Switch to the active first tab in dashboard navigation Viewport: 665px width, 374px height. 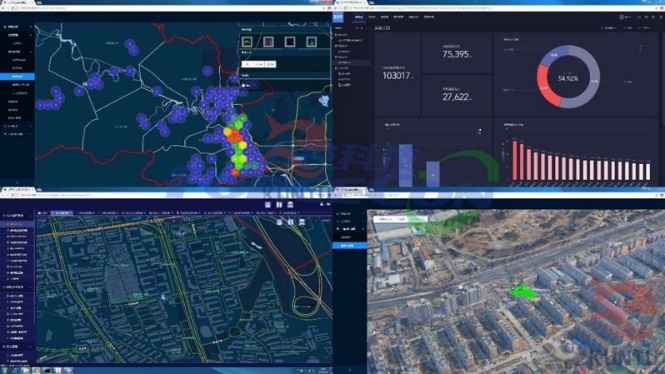coord(359,17)
